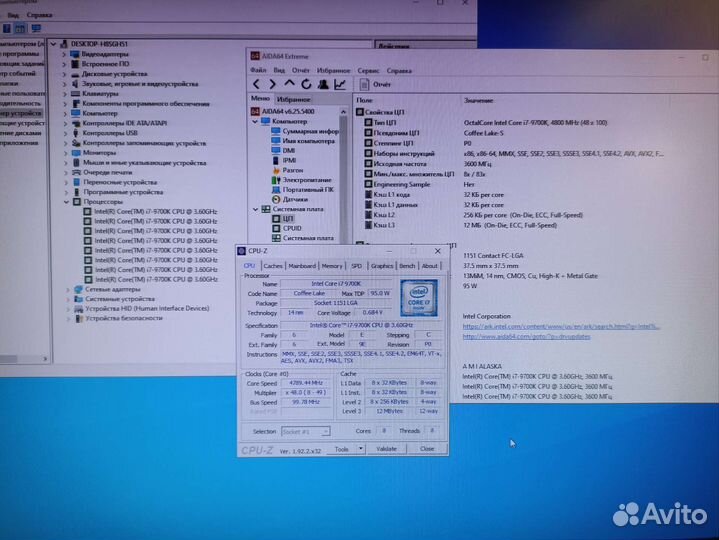The image size is (719, 540).
Task: Open Socket selection dropdown in CPU-Z
Action: pyautogui.click(x=305, y=431)
